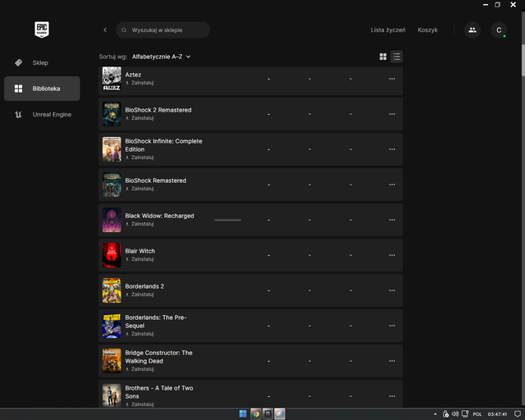Open more options for BioShock Remastered
The height and width of the screenshot is (420, 525).
tap(392, 185)
